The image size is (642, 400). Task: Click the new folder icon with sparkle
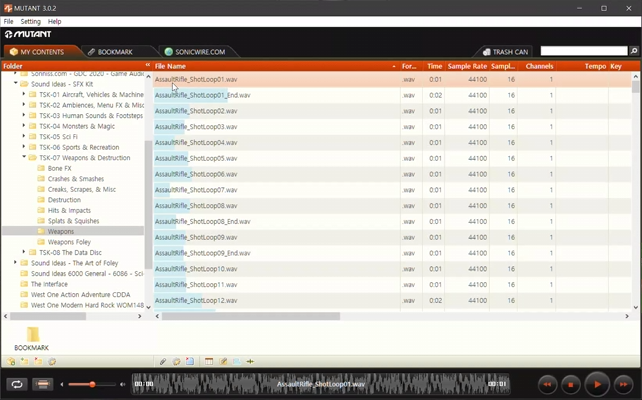(x=25, y=362)
